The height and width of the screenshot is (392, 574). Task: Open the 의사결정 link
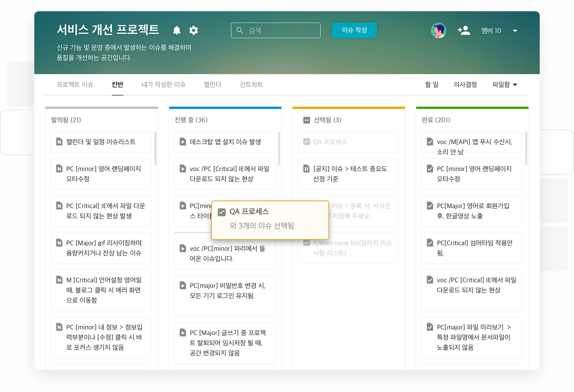(465, 85)
